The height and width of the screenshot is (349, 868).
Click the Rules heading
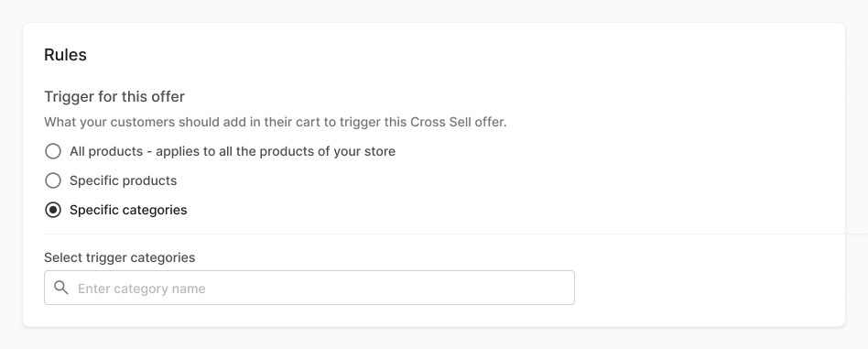pos(65,55)
